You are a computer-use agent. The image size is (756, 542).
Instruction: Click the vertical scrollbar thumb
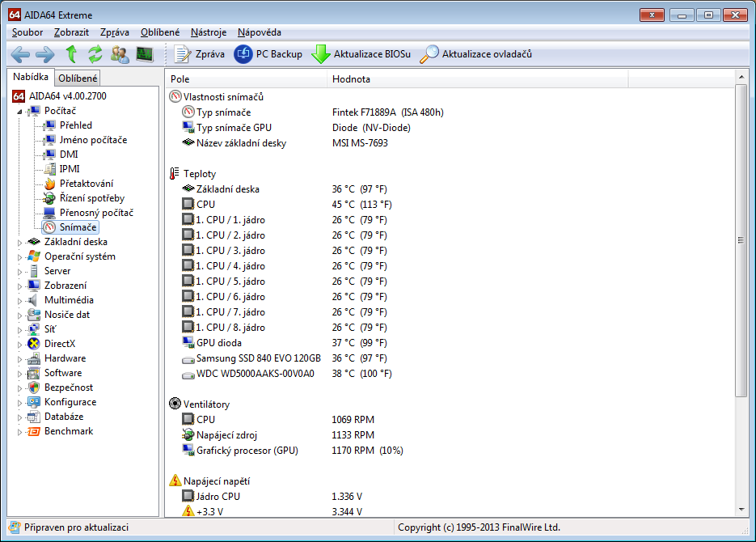[x=741, y=240]
